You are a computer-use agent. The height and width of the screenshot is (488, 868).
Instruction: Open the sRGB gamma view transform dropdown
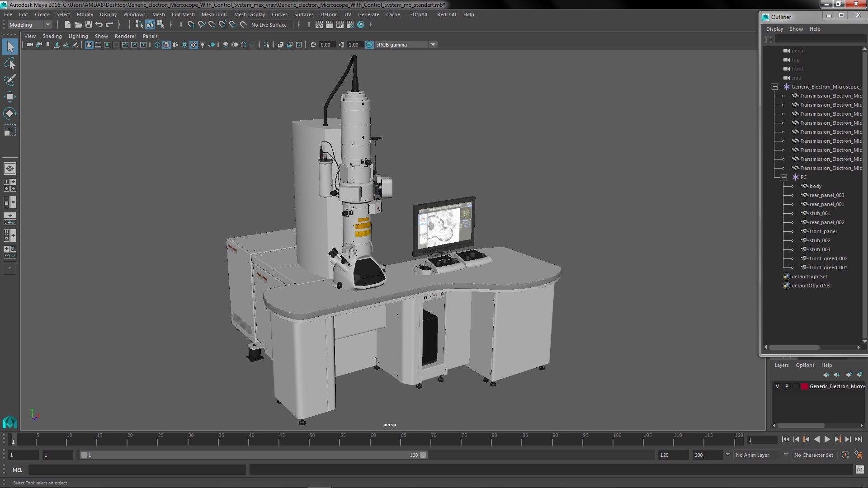(433, 45)
